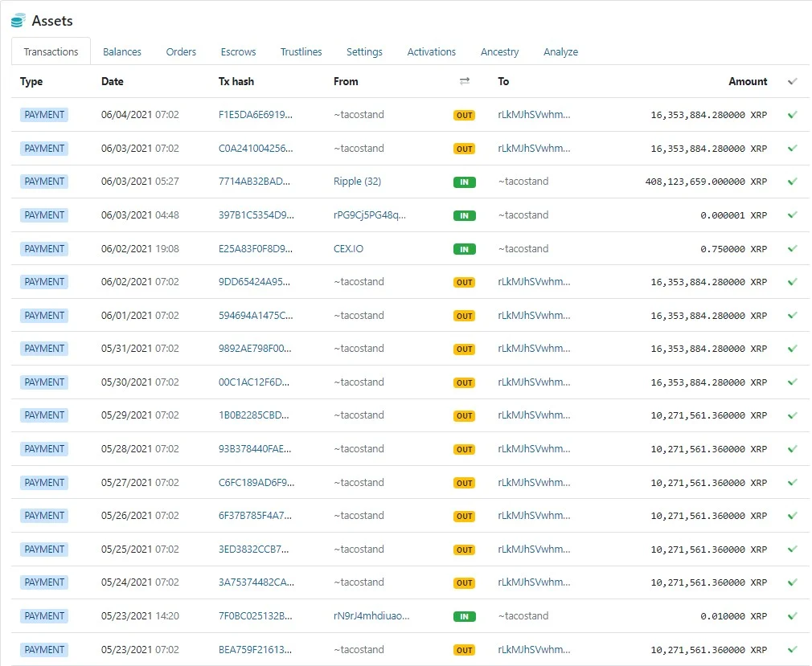The height and width of the screenshot is (666, 812).
Task: Click OUT badge on 06/04/2021 transaction
Action: click(464, 115)
